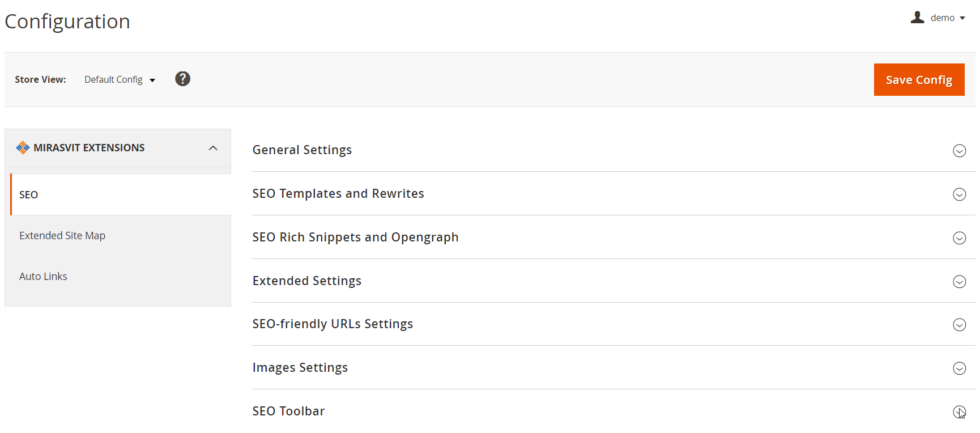Expand Extended Settings circle arrow icon
The height and width of the screenshot is (433, 980).
pyautogui.click(x=959, y=282)
